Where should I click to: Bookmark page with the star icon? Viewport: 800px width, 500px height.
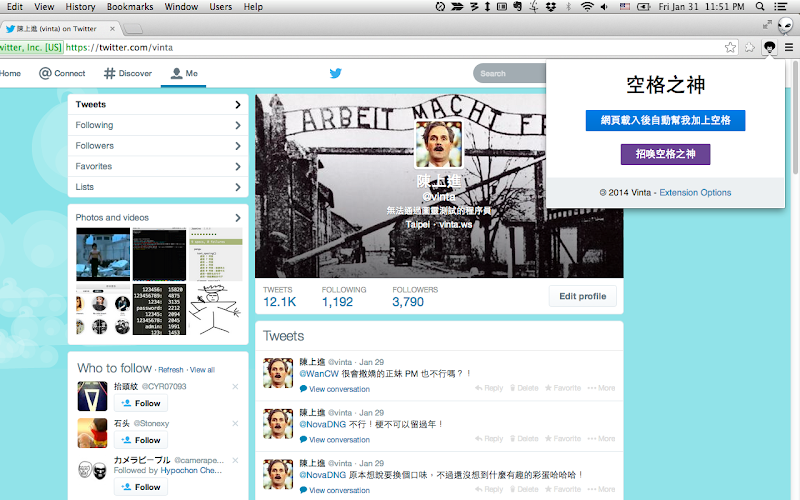[730, 47]
